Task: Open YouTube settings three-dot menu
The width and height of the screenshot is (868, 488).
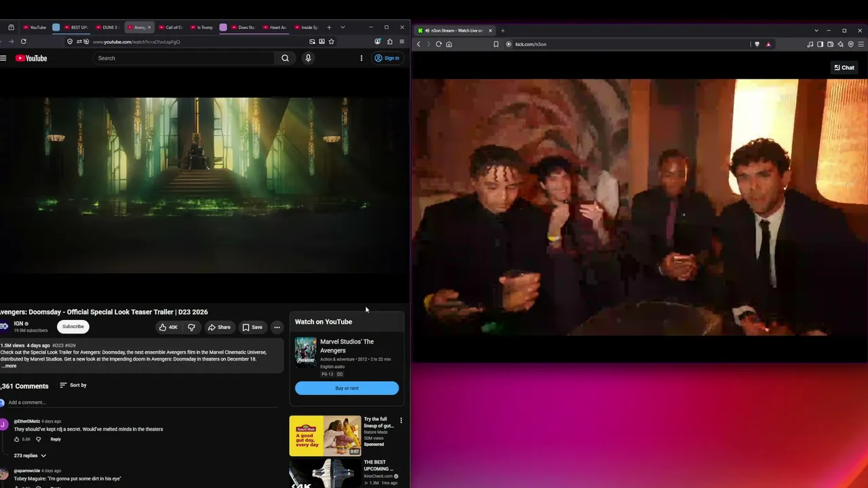Action: (361, 58)
